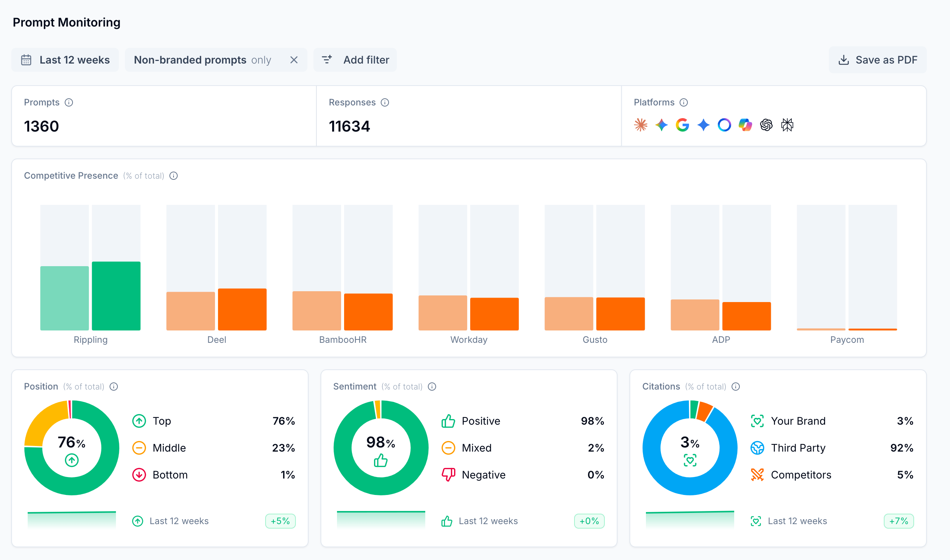Select the Gemini platform icon
Image resolution: width=950 pixels, height=560 pixels.
pyautogui.click(x=662, y=125)
